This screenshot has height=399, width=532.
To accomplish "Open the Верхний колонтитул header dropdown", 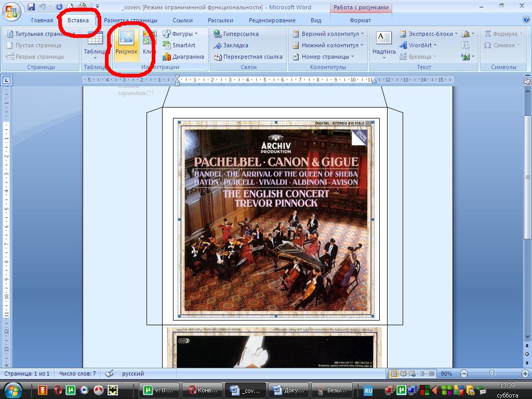I will tap(328, 34).
